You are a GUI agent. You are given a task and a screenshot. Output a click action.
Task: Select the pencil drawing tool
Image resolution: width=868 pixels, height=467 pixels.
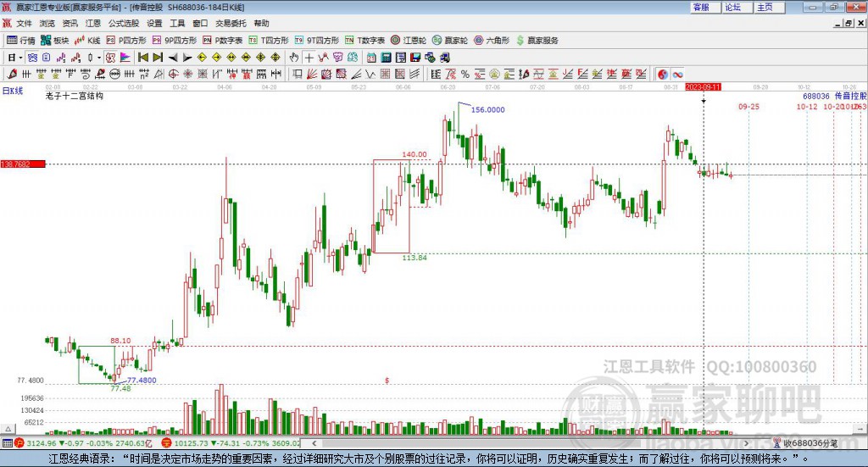pyautogui.click(x=12, y=74)
